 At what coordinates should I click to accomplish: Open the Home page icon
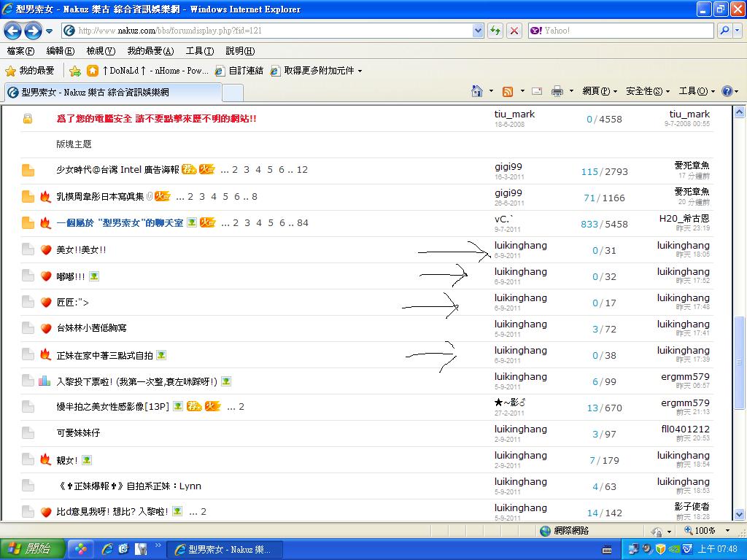tap(477, 91)
